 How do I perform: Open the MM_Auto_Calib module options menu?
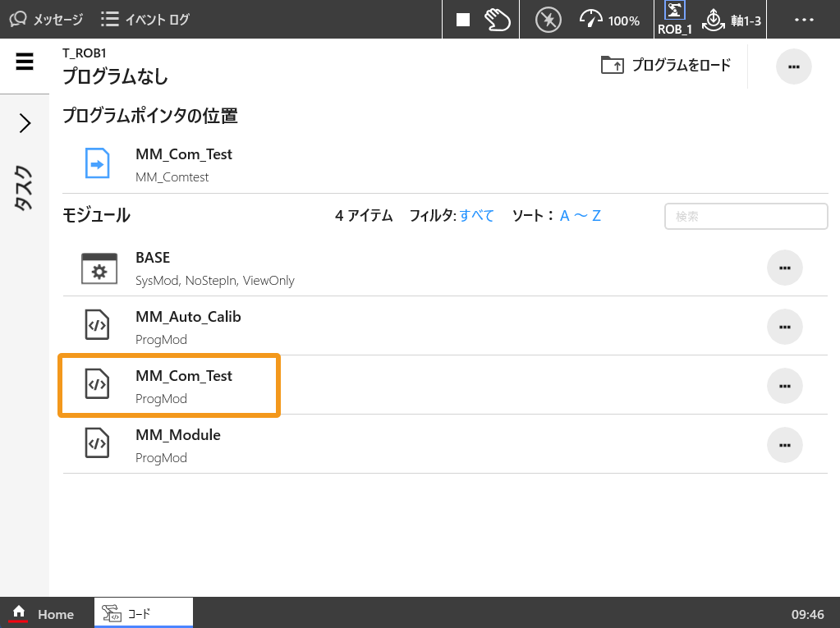784,327
